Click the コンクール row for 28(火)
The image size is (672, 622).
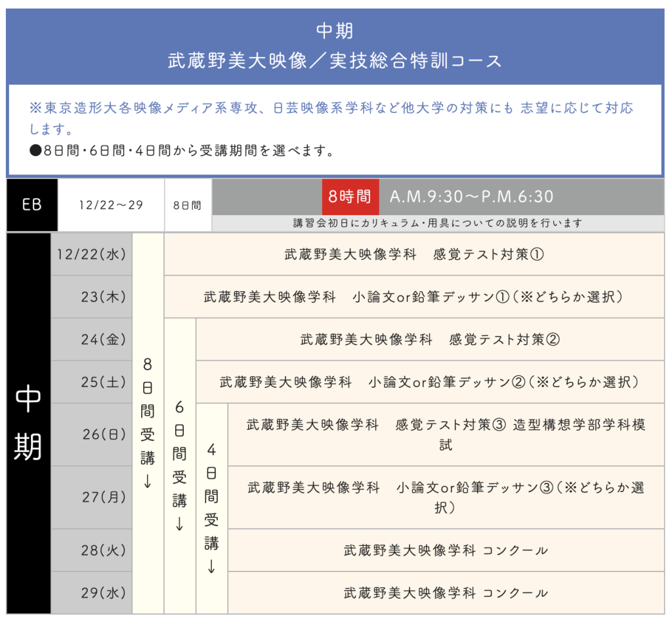coord(446,550)
